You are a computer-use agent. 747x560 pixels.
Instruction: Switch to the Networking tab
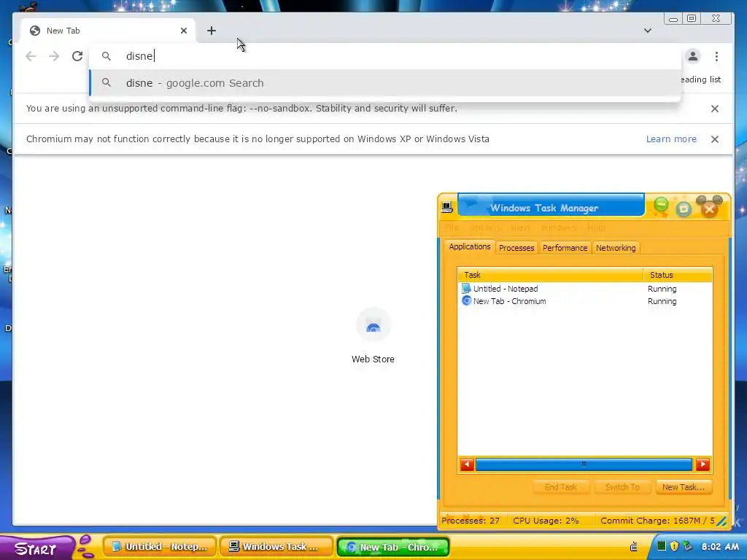(616, 248)
